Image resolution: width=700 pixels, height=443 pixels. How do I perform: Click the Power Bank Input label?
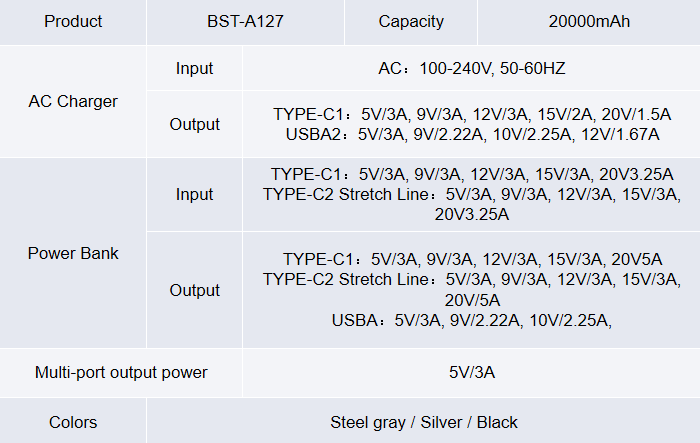(x=194, y=194)
